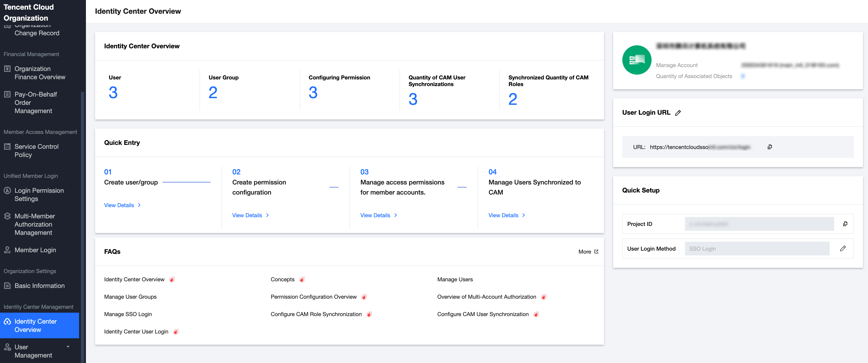Copy the user login URL
The width and height of the screenshot is (868, 363).
[769, 147]
